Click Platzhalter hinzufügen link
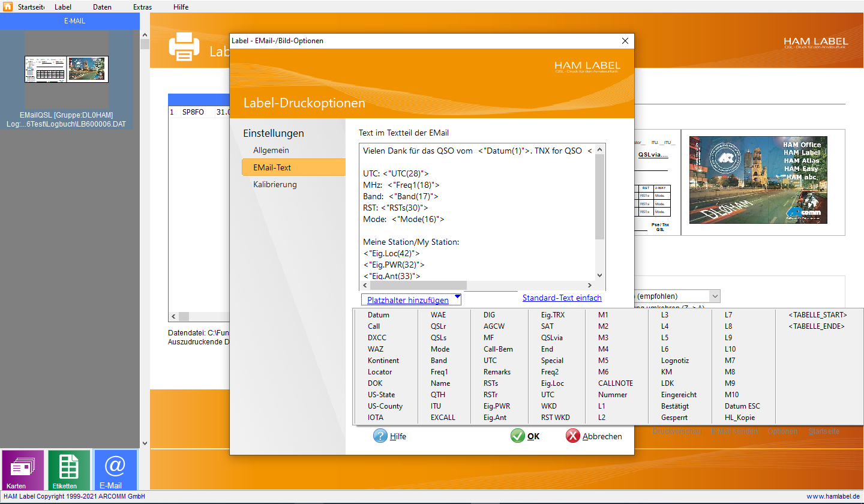The image size is (864, 504). pos(408,300)
